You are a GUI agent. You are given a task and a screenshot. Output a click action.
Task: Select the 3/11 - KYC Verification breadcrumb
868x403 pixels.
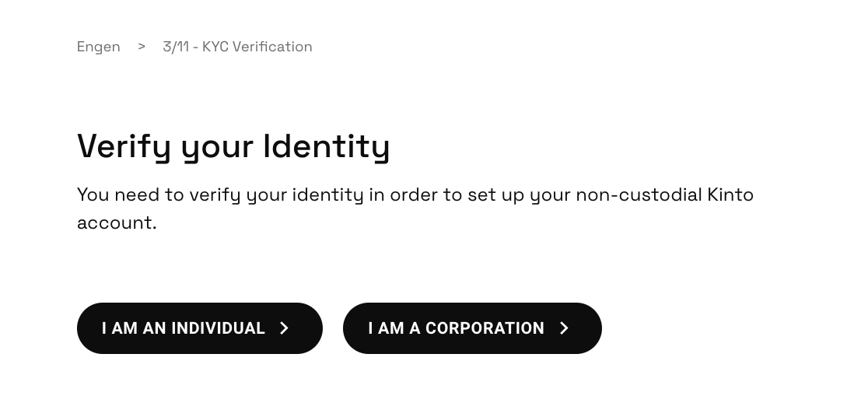(237, 47)
